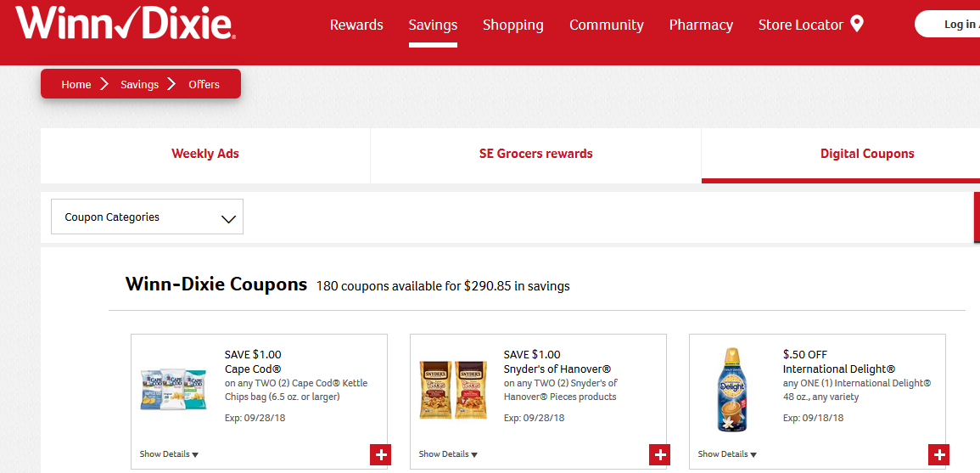The width and height of the screenshot is (980, 473).
Task: Click the Cape Cod chips product image
Action: 173,389
